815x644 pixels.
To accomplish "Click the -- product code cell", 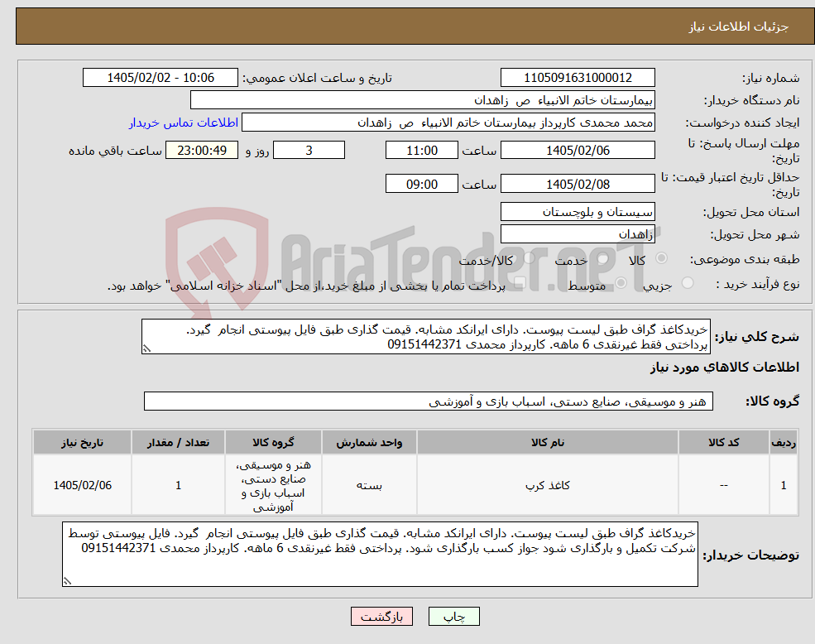I will [x=723, y=485].
